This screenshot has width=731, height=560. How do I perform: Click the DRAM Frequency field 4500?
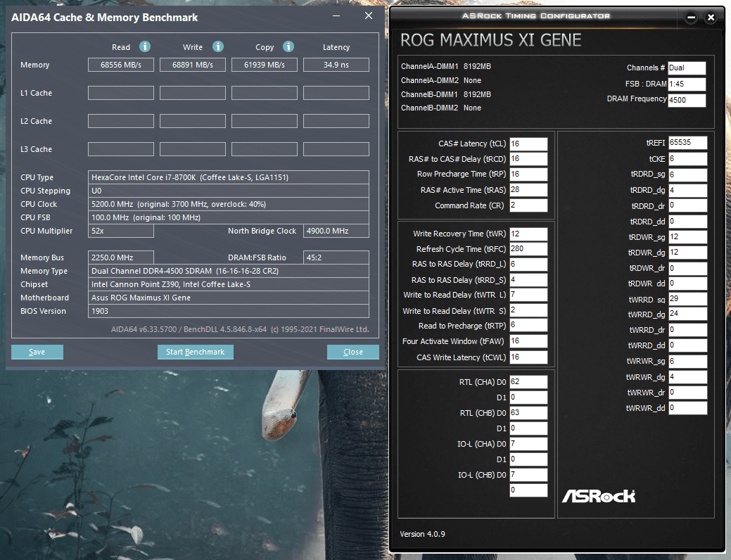[687, 100]
